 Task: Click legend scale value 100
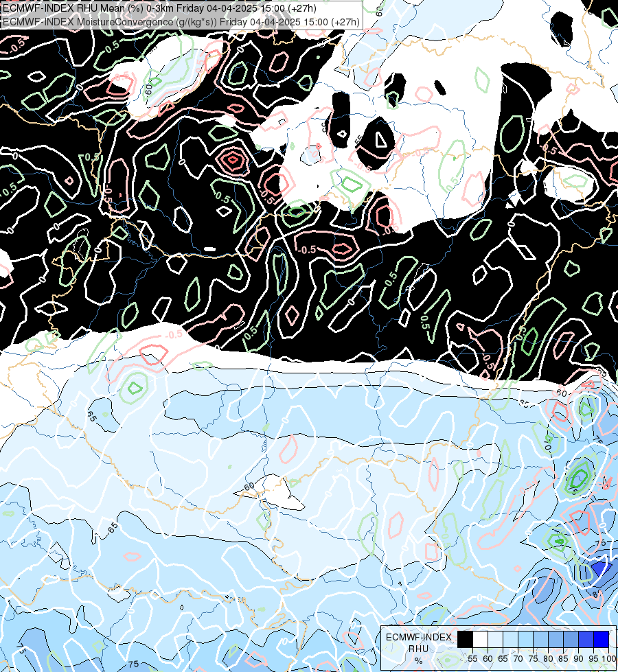(x=608, y=659)
